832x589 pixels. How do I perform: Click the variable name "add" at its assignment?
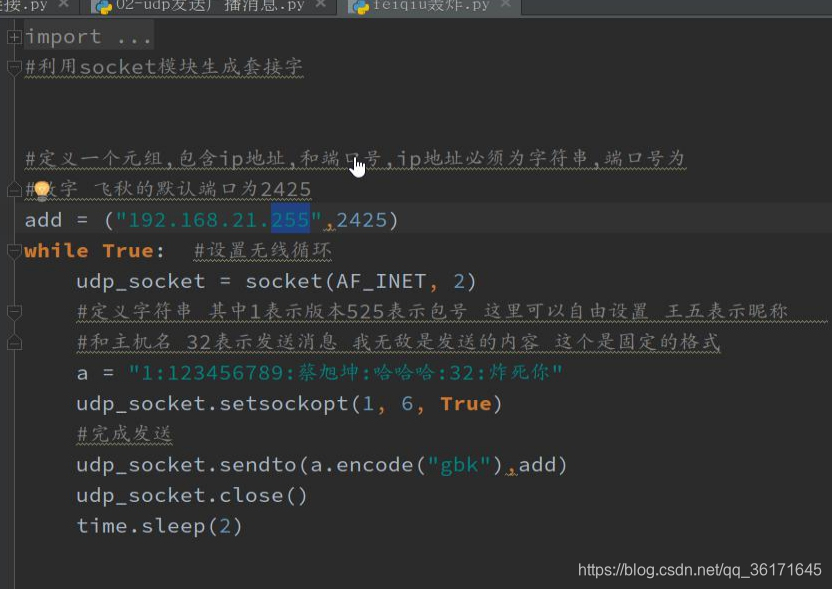coord(44,220)
